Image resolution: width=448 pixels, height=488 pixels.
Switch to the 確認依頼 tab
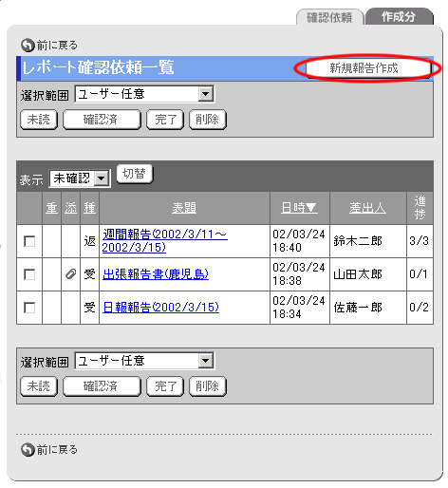tap(329, 17)
